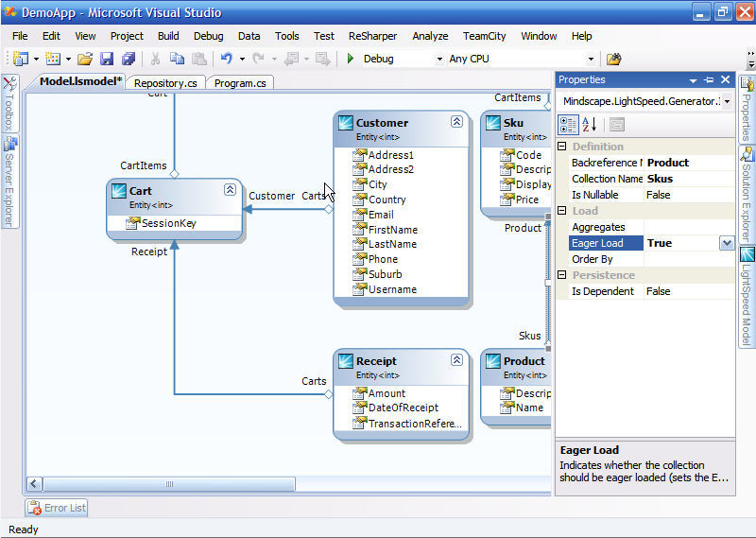This screenshot has height=538, width=756.
Task: Click the Open File folder icon
Action: coord(85,59)
